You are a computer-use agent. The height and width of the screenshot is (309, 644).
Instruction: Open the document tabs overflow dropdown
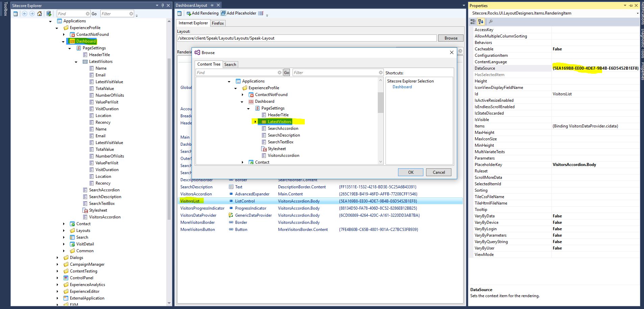(x=464, y=5)
